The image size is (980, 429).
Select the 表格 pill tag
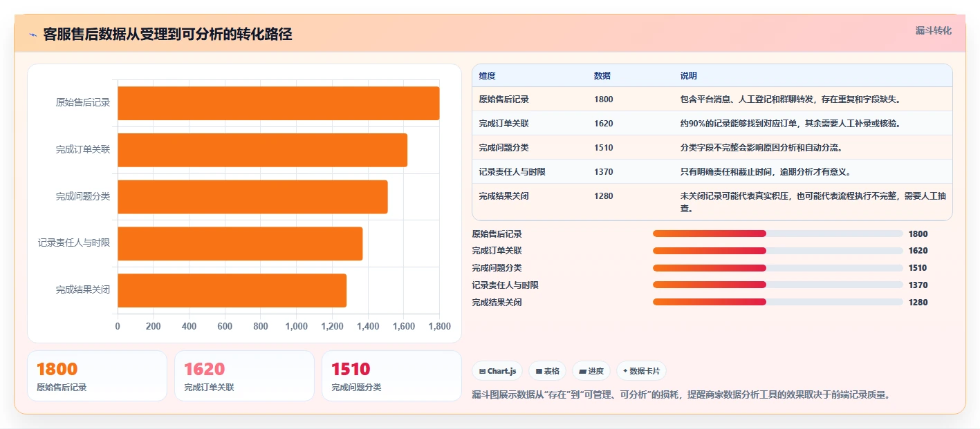point(547,371)
